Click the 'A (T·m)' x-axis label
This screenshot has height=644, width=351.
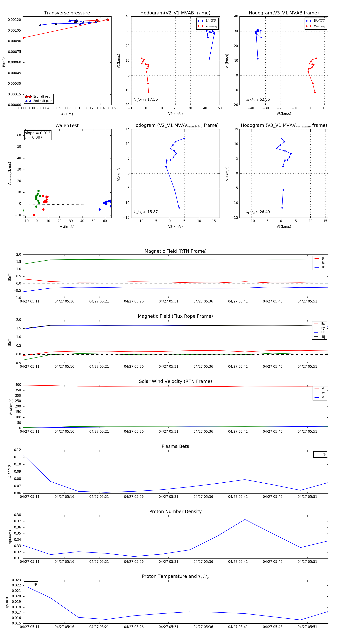click(x=67, y=114)
